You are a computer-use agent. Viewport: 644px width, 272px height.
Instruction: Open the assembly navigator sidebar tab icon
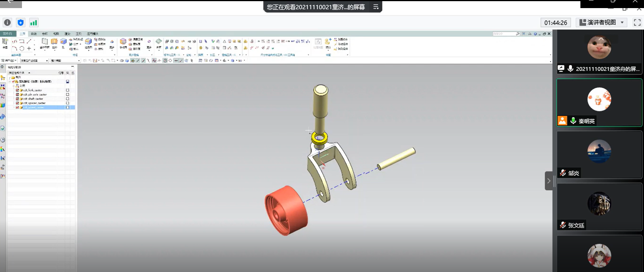[x=3, y=77]
